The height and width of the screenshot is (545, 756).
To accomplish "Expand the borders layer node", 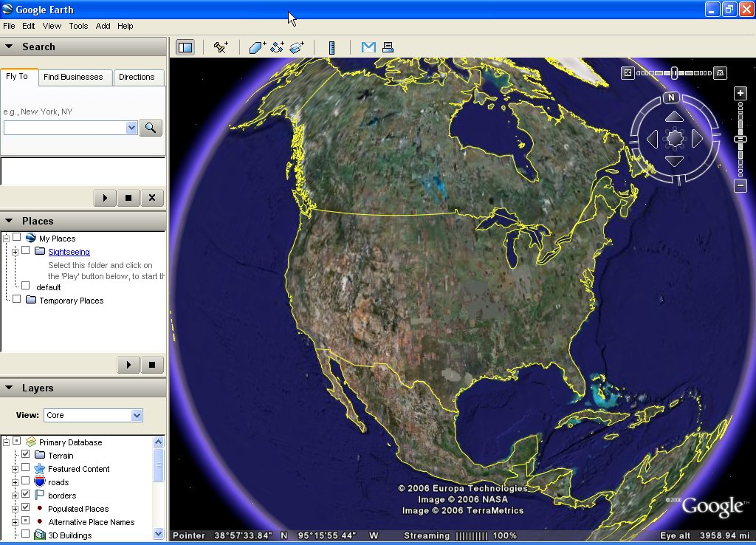I will 15,496.
